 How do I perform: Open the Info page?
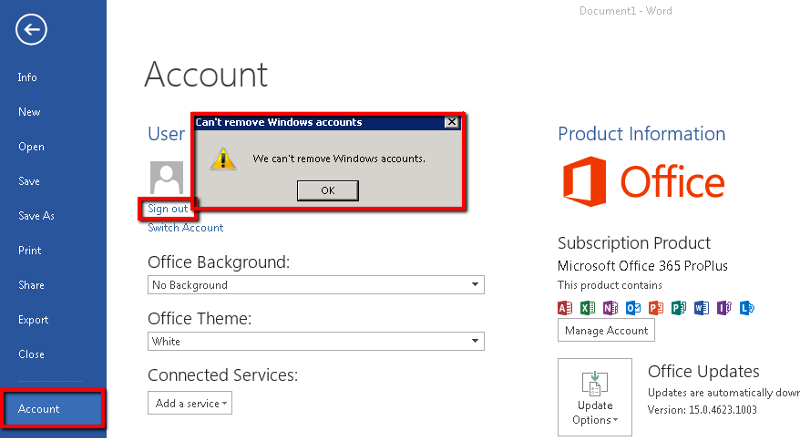27,77
